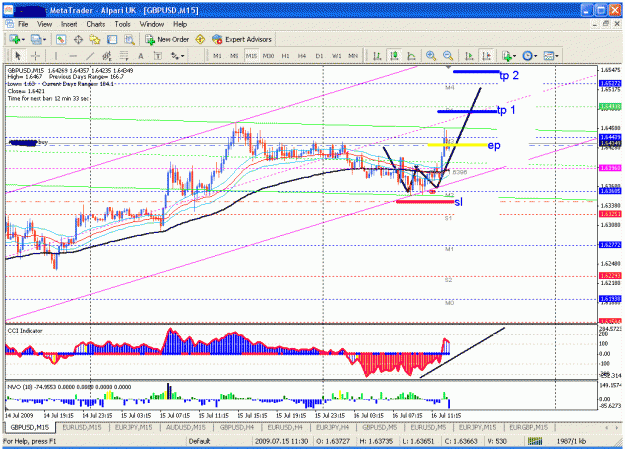Click the connection status bars indicator
625x449 pixels.
point(535,441)
